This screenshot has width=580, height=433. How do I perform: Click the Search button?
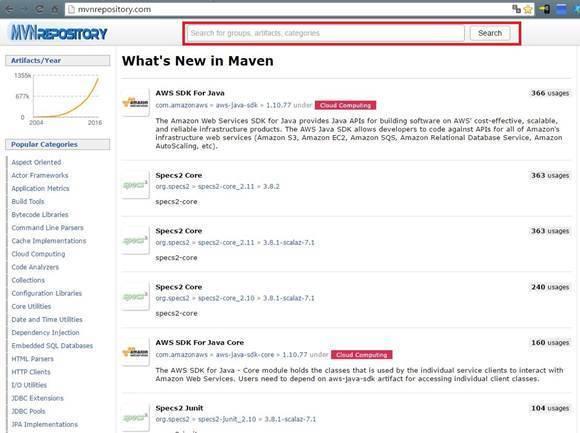[x=490, y=33]
